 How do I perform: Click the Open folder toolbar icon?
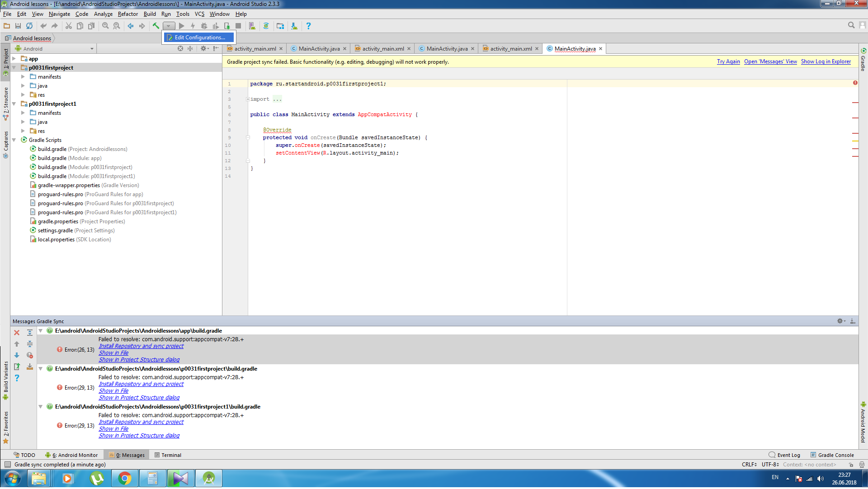[7, 26]
